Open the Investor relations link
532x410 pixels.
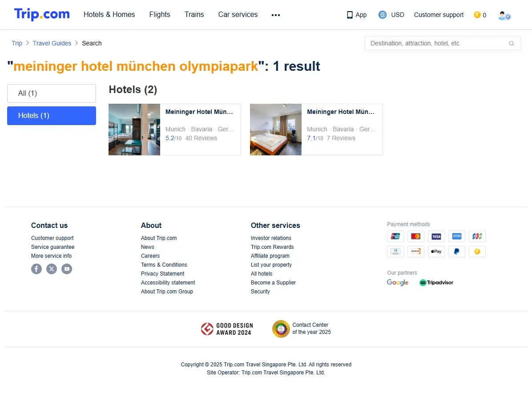click(271, 238)
